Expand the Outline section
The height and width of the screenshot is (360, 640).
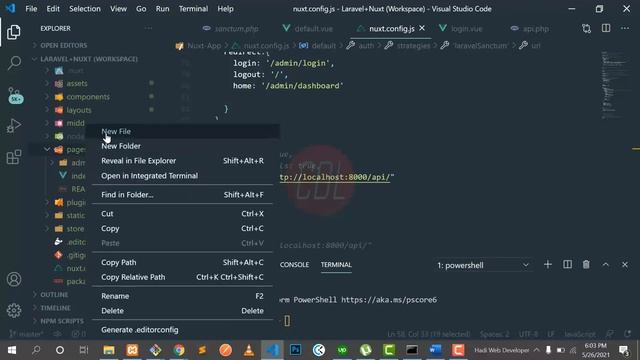[54, 295]
